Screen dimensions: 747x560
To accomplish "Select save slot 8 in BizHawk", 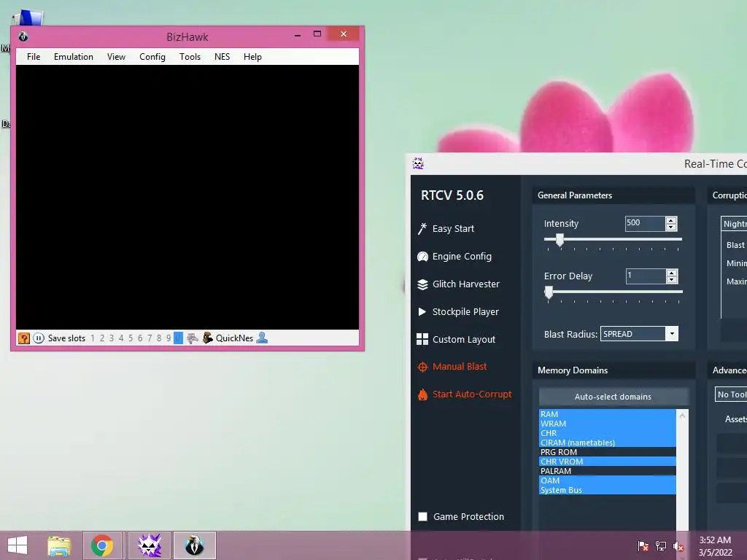I will point(159,338).
